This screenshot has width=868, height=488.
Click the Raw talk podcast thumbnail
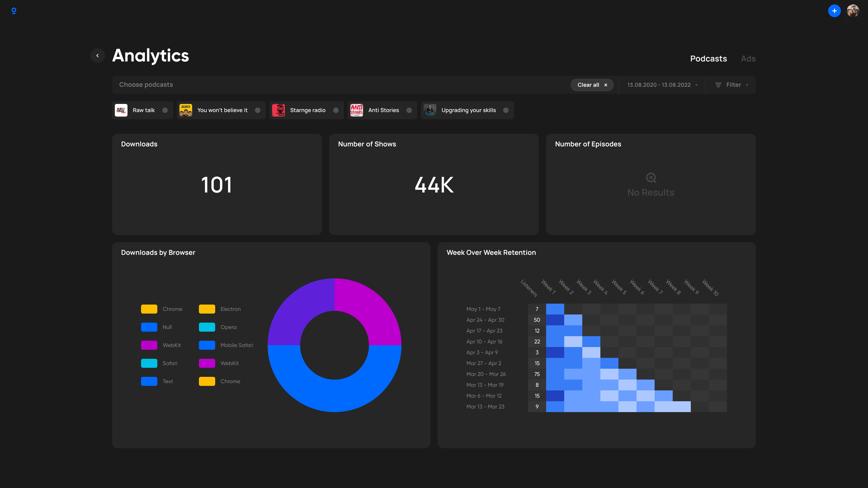pyautogui.click(x=121, y=110)
